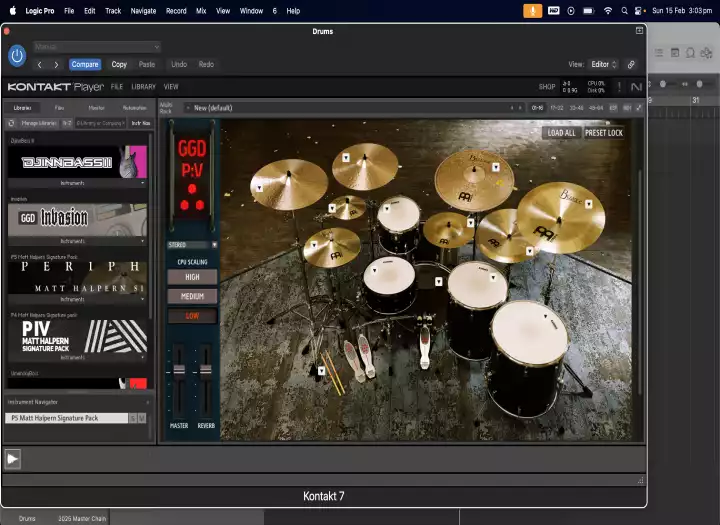The image size is (720, 525).
Task: Click the exclamation warning icon in Kontakt header
Action: coord(618,87)
